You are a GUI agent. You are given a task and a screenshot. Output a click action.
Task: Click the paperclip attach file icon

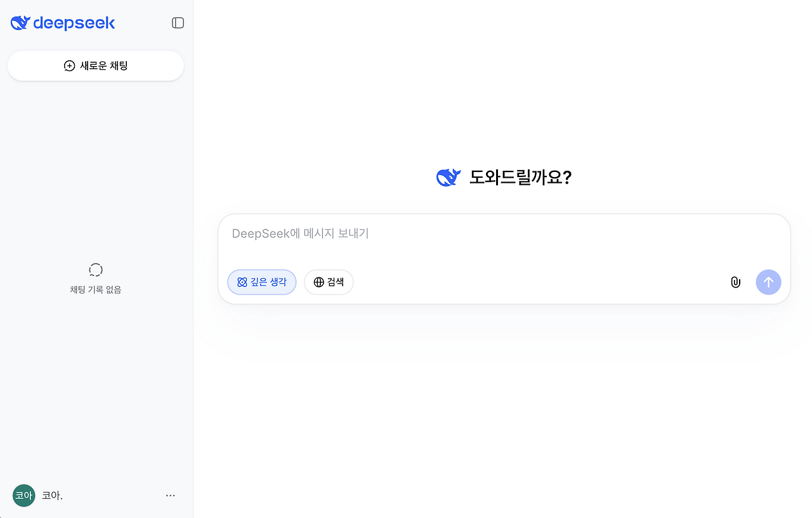pyautogui.click(x=735, y=282)
